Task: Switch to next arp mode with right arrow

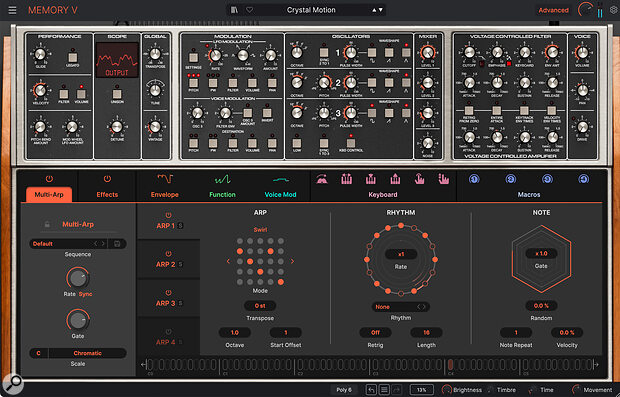Action: tap(292, 261)
